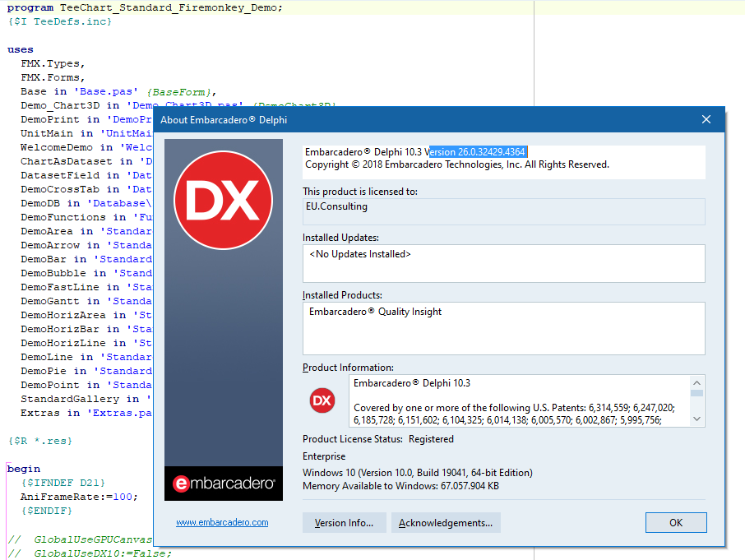Click the highlighted version 26.0.32429.4364 text
This screenshot has width=745, height=560.
(479, 152)
